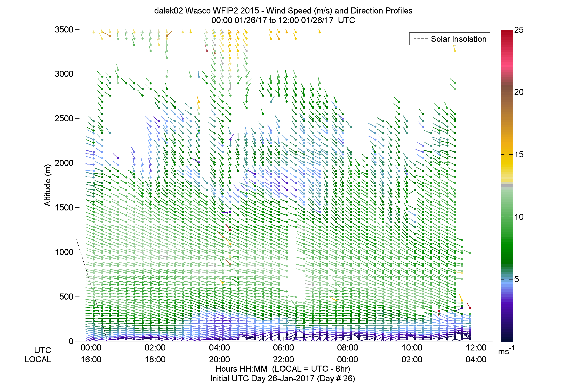Screen dimensions: 577x392
Task: Click the 2500 altitude tick label
Action: pos(64,119)
